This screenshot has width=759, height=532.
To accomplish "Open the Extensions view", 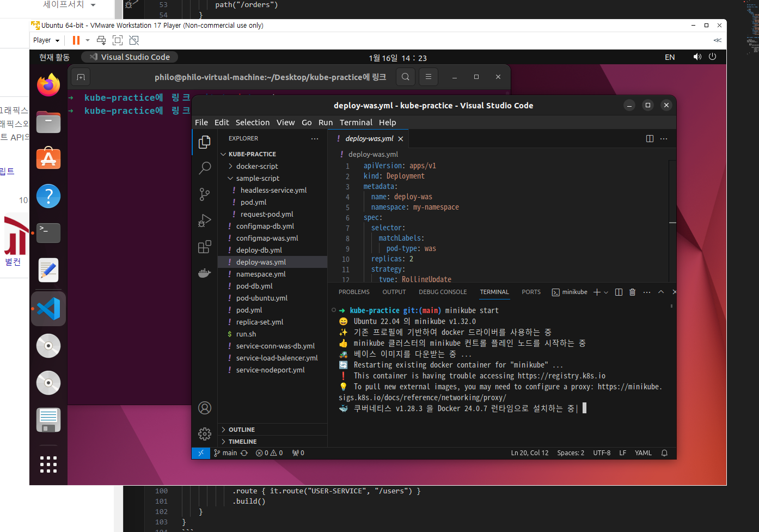I will (205, 247).
